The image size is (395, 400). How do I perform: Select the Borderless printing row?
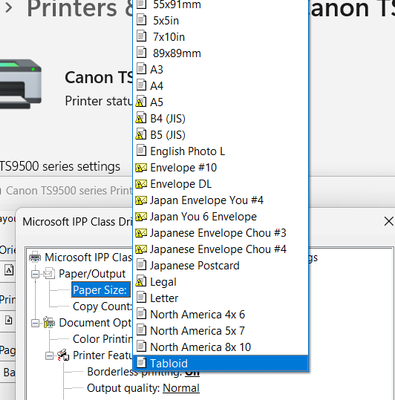pos(143,372)
